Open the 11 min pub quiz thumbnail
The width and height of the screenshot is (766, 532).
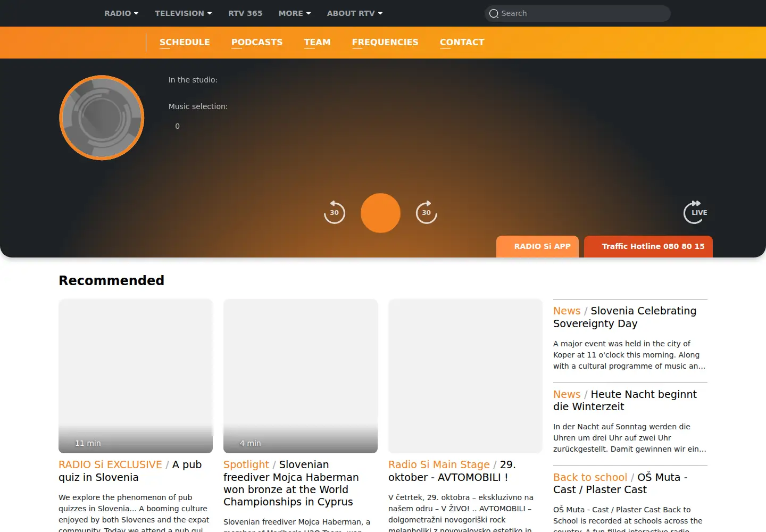(136, 376)
